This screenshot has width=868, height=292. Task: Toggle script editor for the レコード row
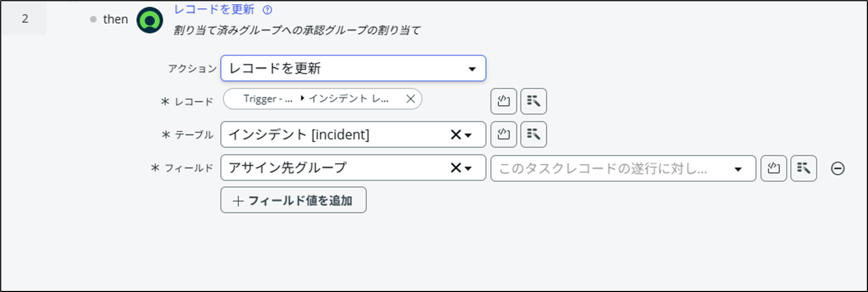[x=503, y=101]
